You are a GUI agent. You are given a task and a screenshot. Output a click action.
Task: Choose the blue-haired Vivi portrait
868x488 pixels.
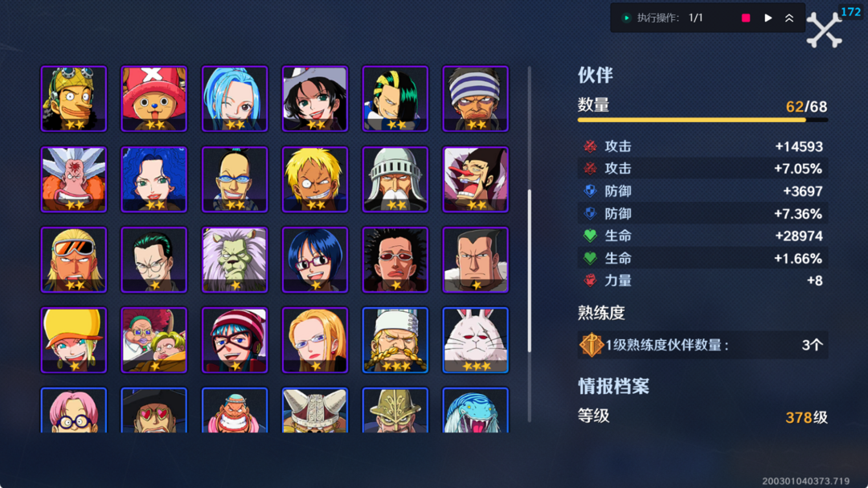(x=235, y=99)
